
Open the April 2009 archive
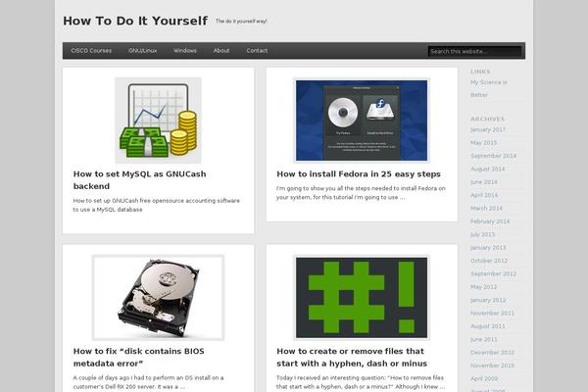coord(484,379)
